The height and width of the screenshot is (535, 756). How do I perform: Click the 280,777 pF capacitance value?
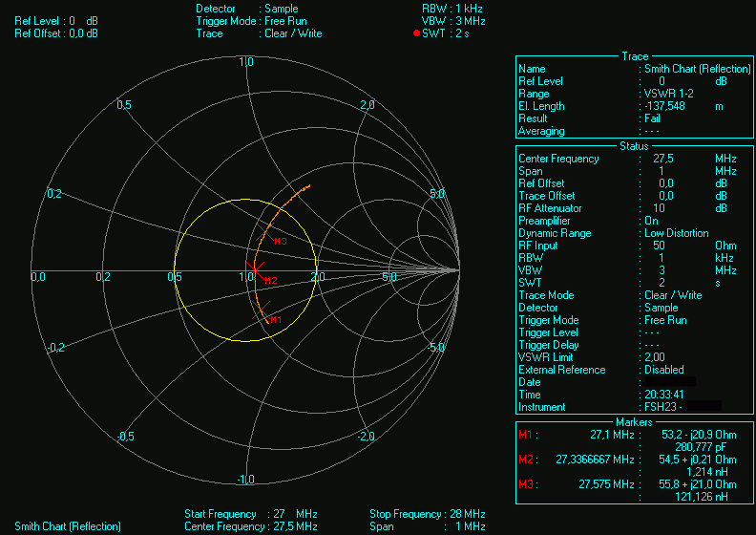[701, 447]
